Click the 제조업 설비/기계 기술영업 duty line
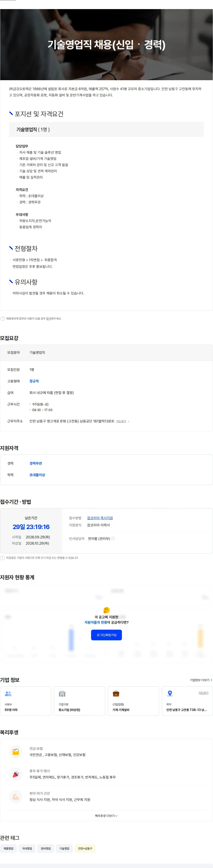Viewport: 213px width, 868px height. point(38,159)
